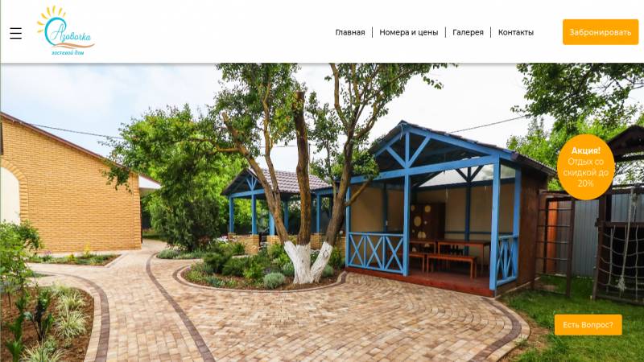The height and width of the screenshot is (362, 644).
Task: Click the Забронировать button
Action: [600, 32]
